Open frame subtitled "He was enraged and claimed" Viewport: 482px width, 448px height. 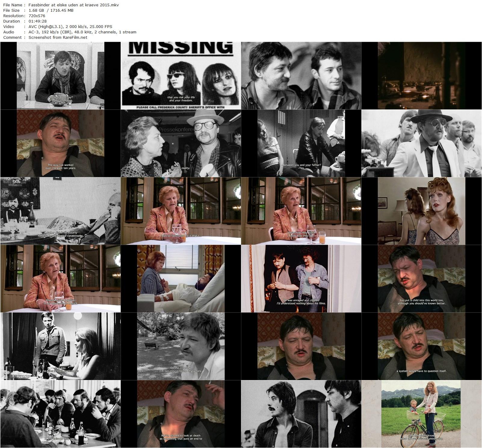click(301, 278)
